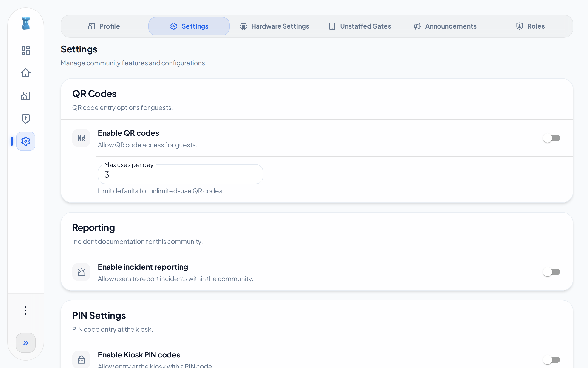Click the QR code icon beside Enable QR codes
This screenshot has width=588, height=368.
click(x=81, y=138)
